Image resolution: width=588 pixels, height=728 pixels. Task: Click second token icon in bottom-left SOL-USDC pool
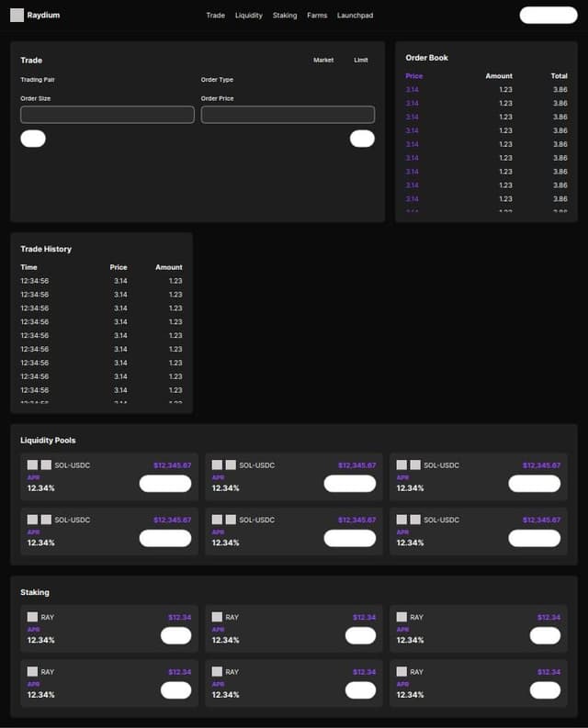coord(46,520)
